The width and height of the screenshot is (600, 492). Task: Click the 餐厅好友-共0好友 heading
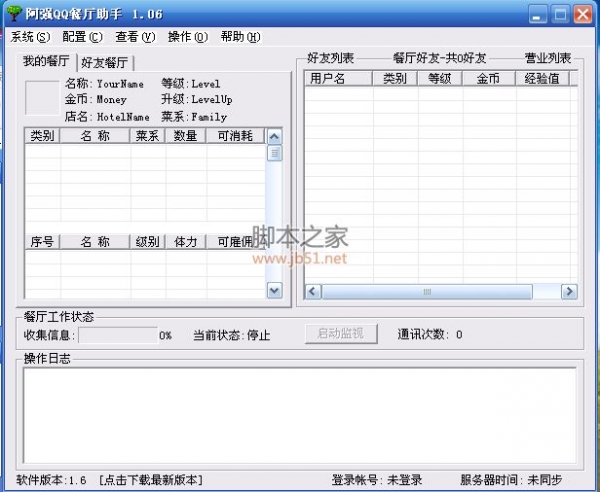440,58
